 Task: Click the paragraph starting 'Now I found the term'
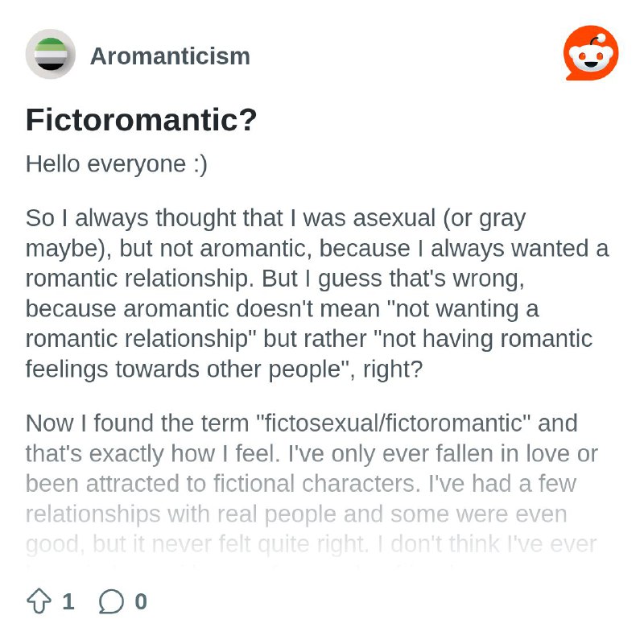pos(312,484)
